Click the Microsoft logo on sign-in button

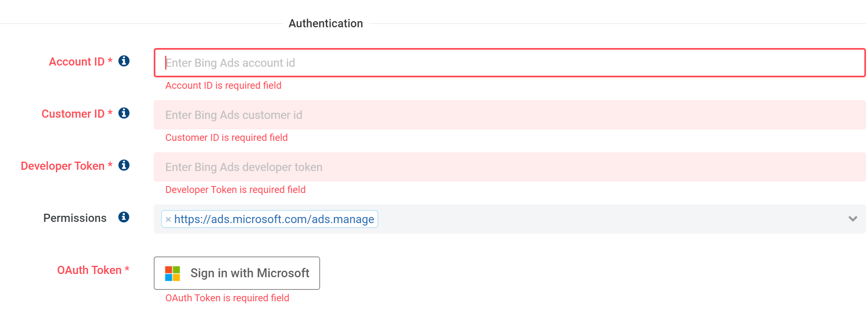click(172, 274)
